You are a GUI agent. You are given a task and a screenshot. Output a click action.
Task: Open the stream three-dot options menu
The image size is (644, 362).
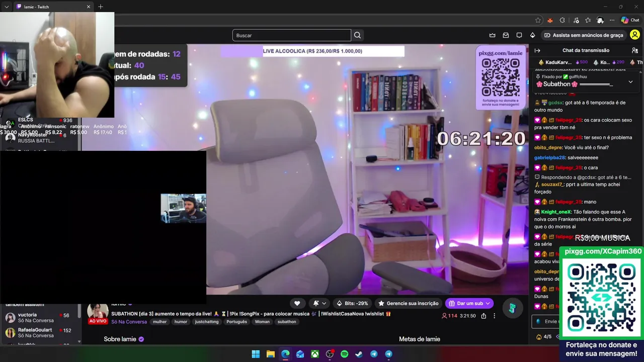coord(494,316)
